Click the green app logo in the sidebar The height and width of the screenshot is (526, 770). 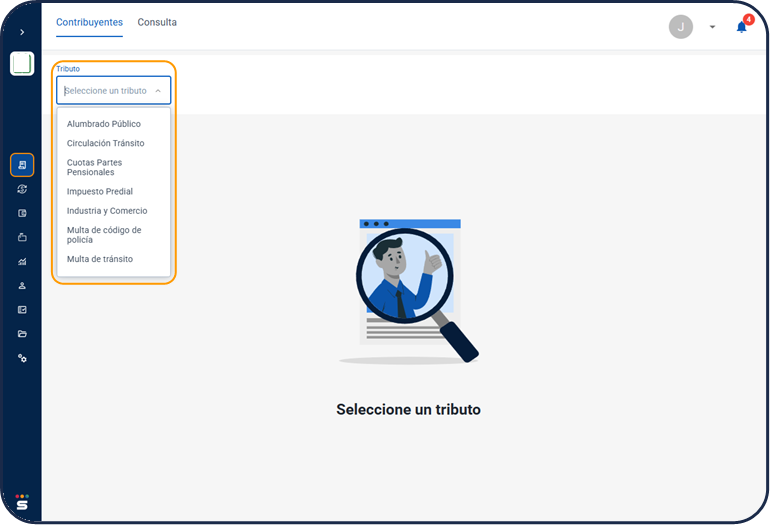pyautogui.click(x=22, y=64)
